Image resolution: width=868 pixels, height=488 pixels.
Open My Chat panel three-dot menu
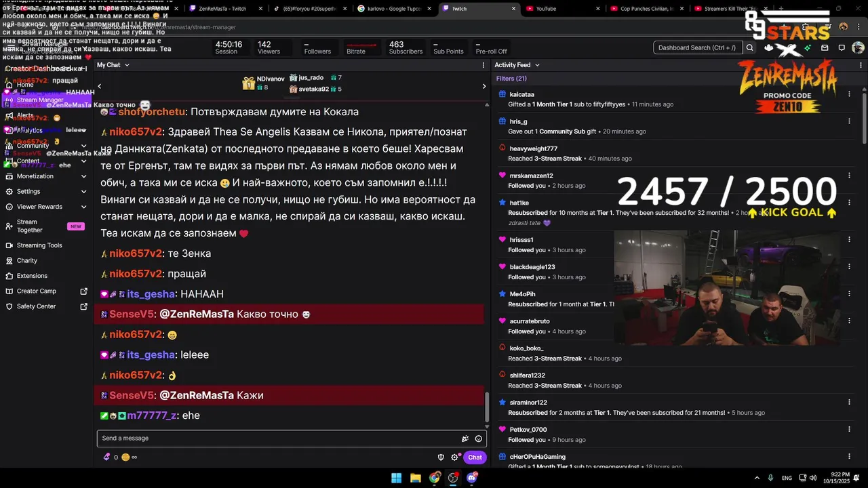[x=484, y=65]
